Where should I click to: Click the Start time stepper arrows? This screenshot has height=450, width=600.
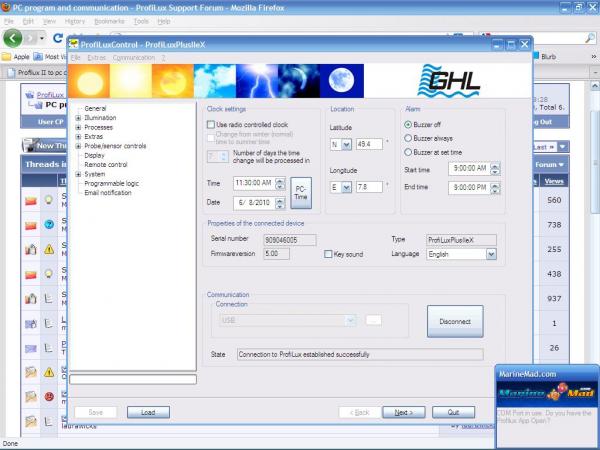pyautogui.click(x=495, y=168)
